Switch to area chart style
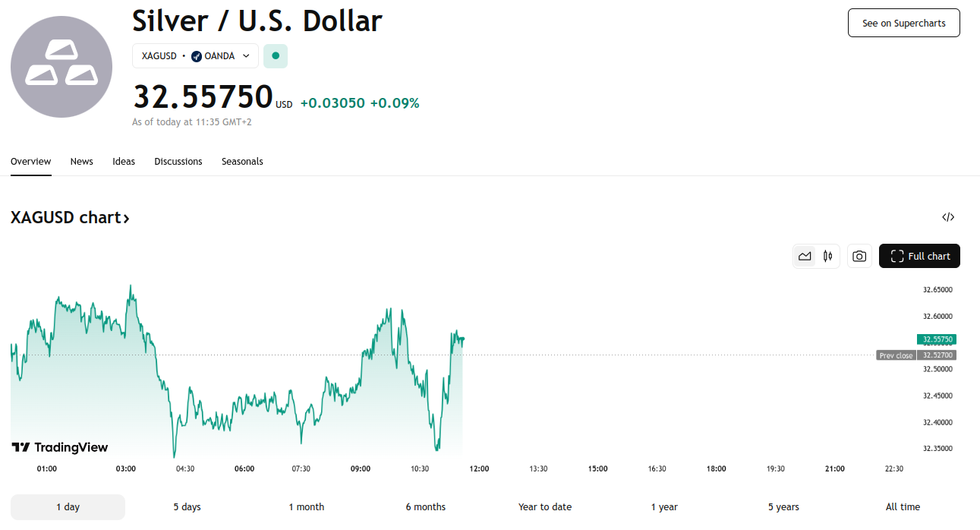The height and width of the screenshot is (530, 980). tap(805, 257)
